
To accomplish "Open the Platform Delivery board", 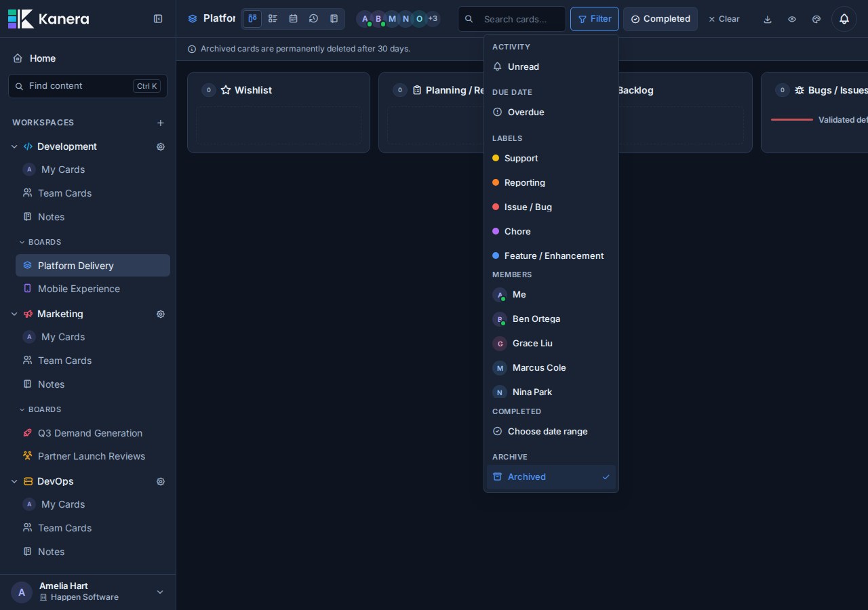I will 93,266.
